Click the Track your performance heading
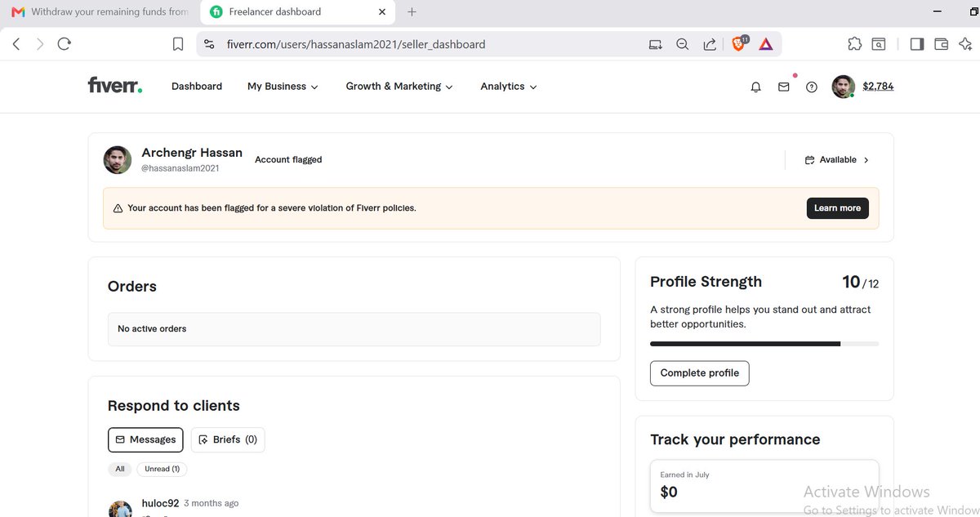This screenshot has width=980, height=517. (735, 439)
